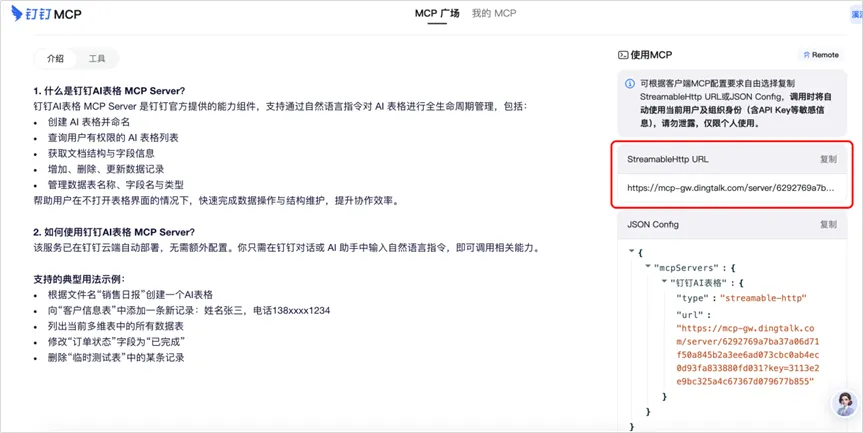Click heading 2. 如何使用钉钉AI表格 MCP Server?

click(x=114, y=232)
